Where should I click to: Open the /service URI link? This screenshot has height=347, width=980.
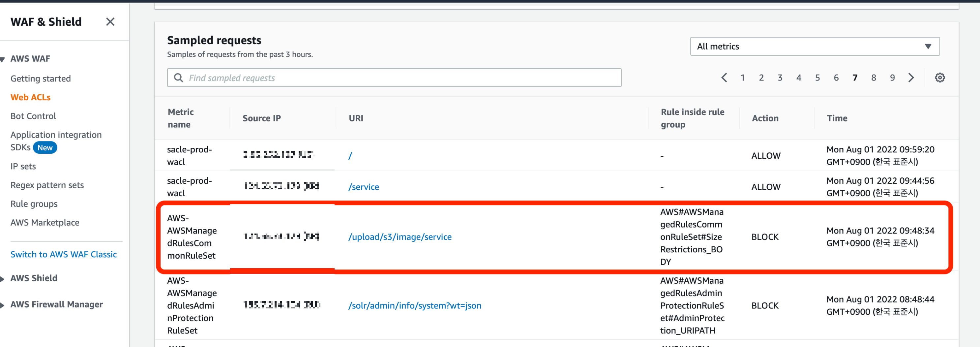click(x=364, y=187)
